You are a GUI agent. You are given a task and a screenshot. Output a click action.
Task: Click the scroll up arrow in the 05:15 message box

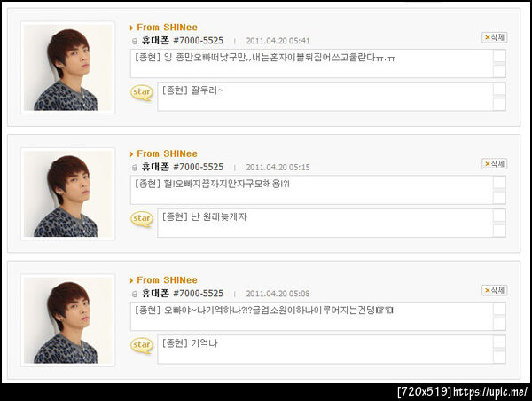click(499, 183)
